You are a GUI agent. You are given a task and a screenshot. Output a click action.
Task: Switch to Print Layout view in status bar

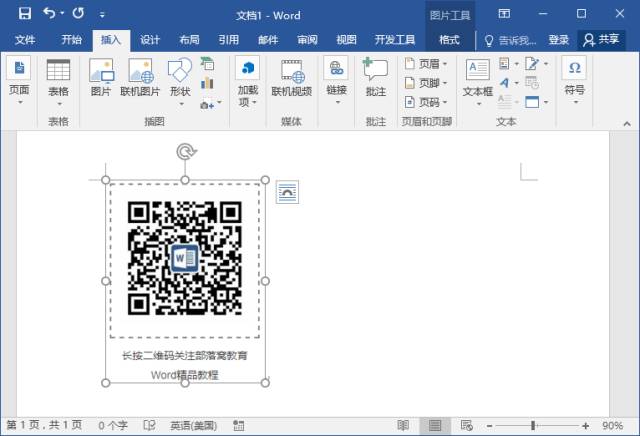(435, 425)
